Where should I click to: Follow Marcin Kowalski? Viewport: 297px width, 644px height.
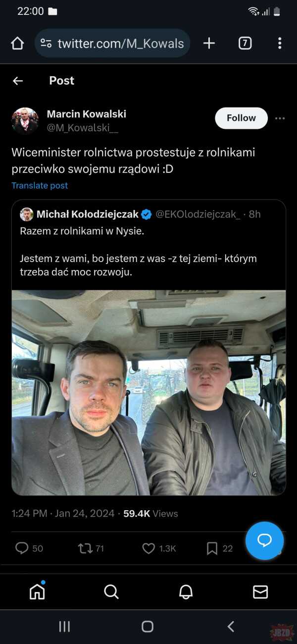tap(241, 118)
